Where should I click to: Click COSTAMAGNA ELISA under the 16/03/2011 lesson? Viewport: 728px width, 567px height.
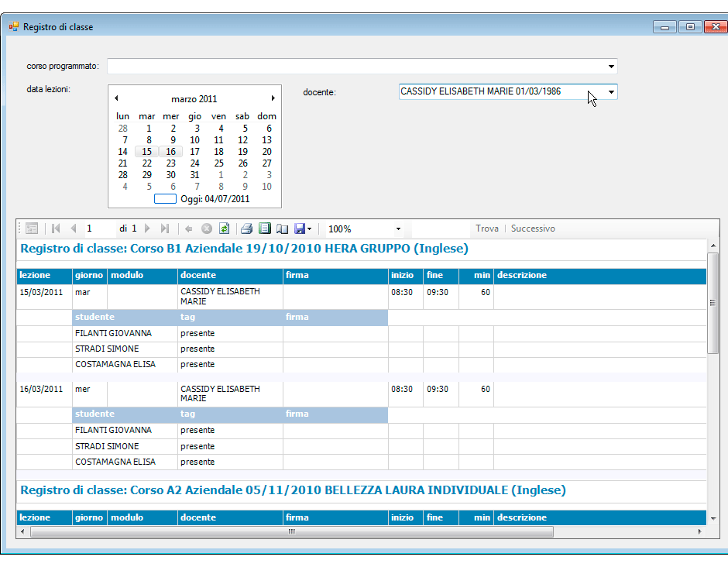pos(115,462)
